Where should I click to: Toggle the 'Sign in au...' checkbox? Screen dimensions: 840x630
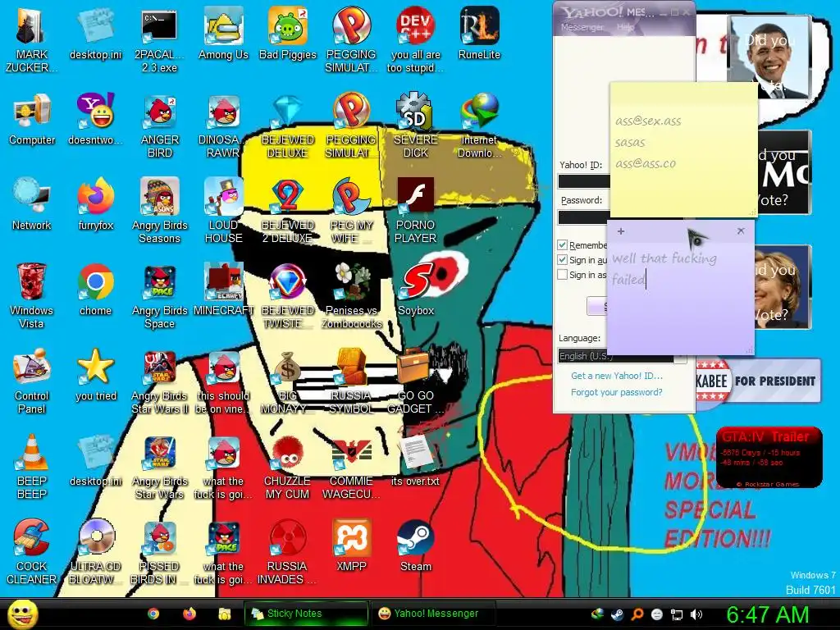point(563,260)
